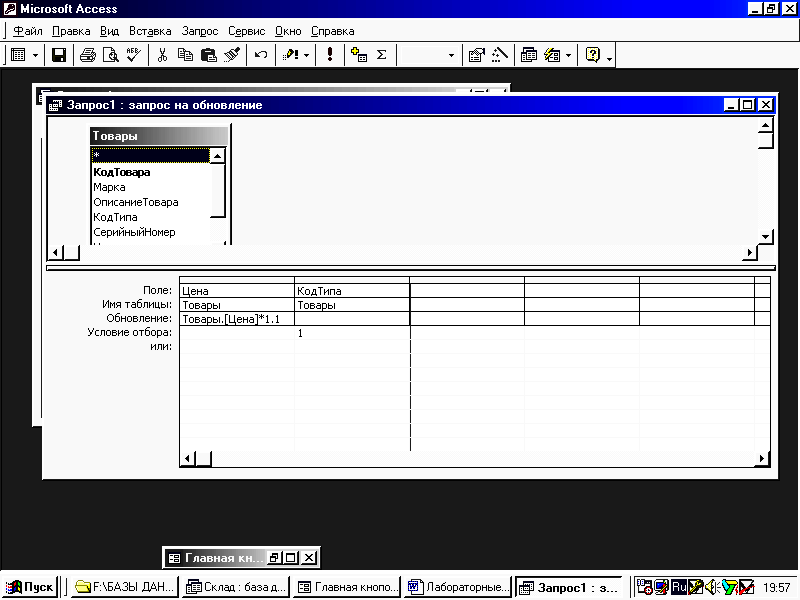Click Ru language indicator in tray
800x600 pixels.
(679, 587)
